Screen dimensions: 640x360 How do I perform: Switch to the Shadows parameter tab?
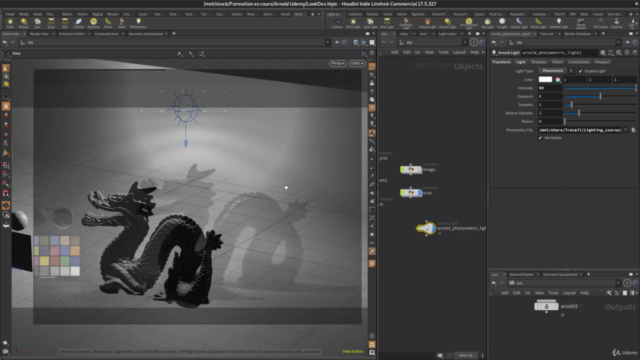[538, 62]
